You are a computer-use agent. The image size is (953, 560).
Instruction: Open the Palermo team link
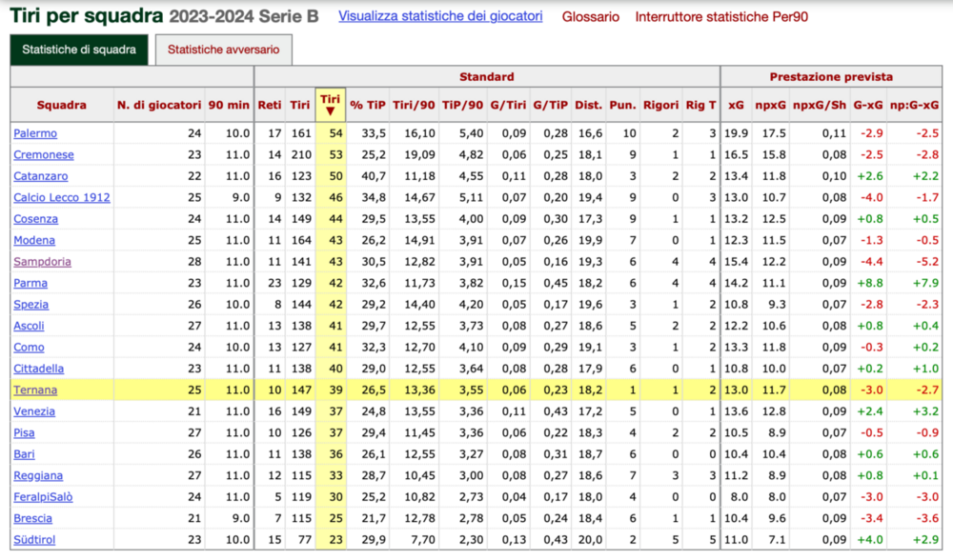[x=35, y=133]
